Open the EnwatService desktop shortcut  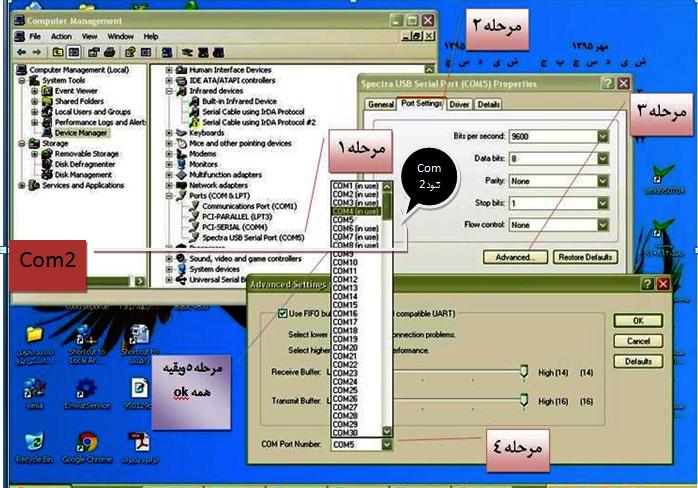[x=86, y=388]
